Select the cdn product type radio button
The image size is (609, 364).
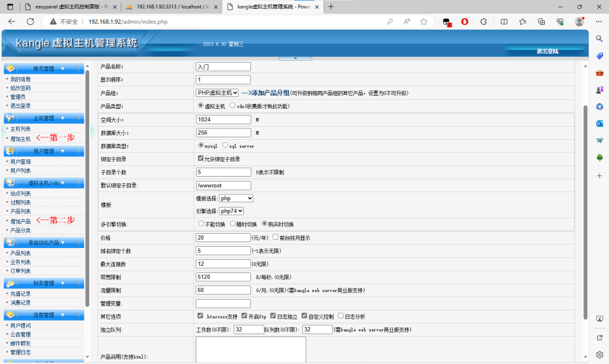[x=233, y=106]
